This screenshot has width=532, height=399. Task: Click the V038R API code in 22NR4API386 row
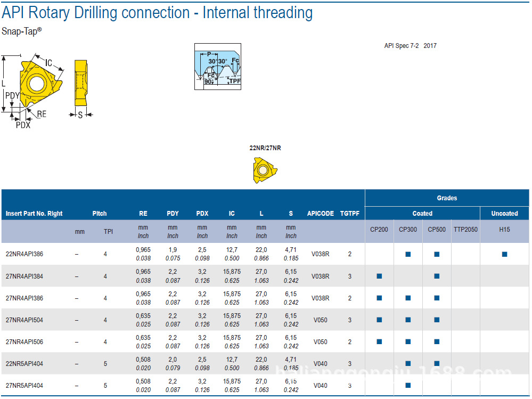320,254
